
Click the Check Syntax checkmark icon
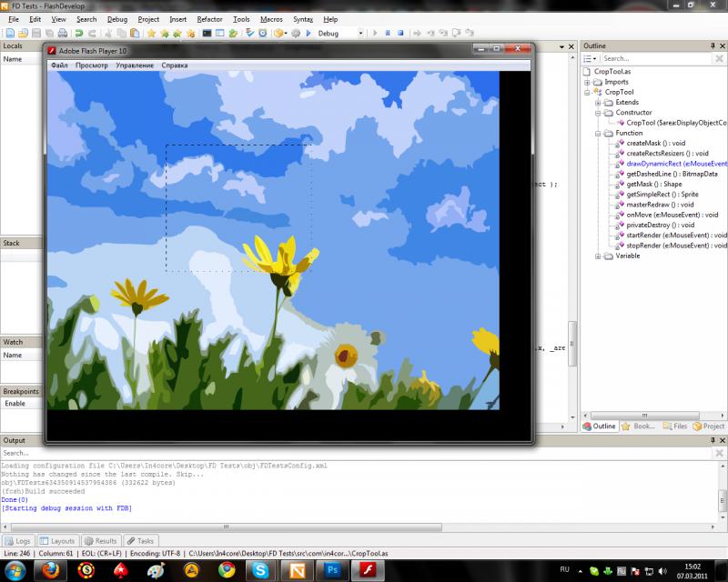249,33
